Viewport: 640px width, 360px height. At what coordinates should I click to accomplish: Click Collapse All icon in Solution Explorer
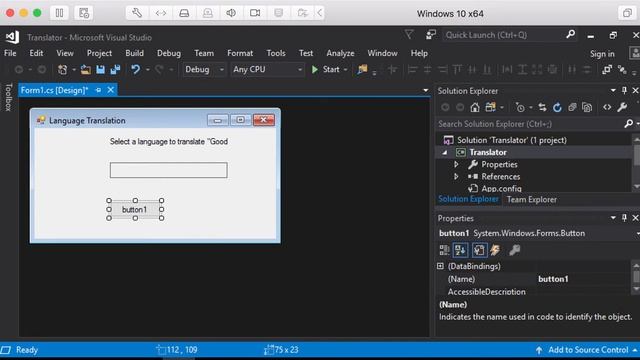572,107
